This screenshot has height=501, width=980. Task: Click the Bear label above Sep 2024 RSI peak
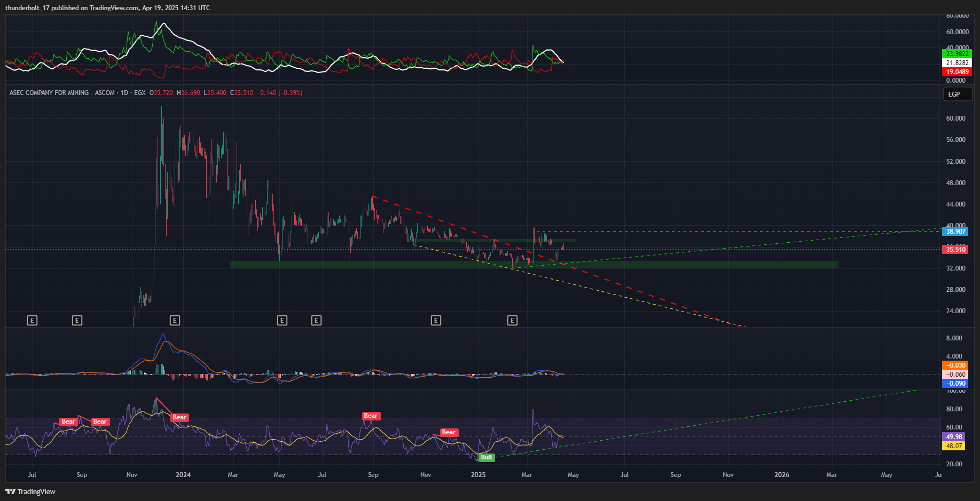click(371, 416)
